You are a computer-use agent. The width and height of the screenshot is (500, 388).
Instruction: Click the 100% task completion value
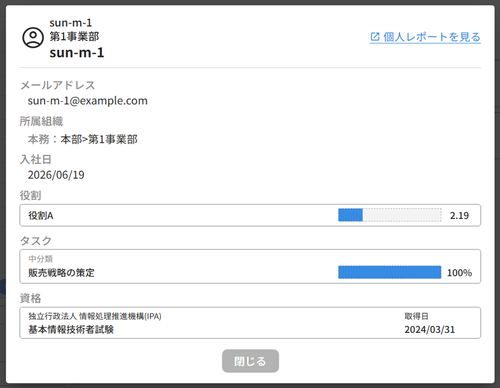coord(459,273)
